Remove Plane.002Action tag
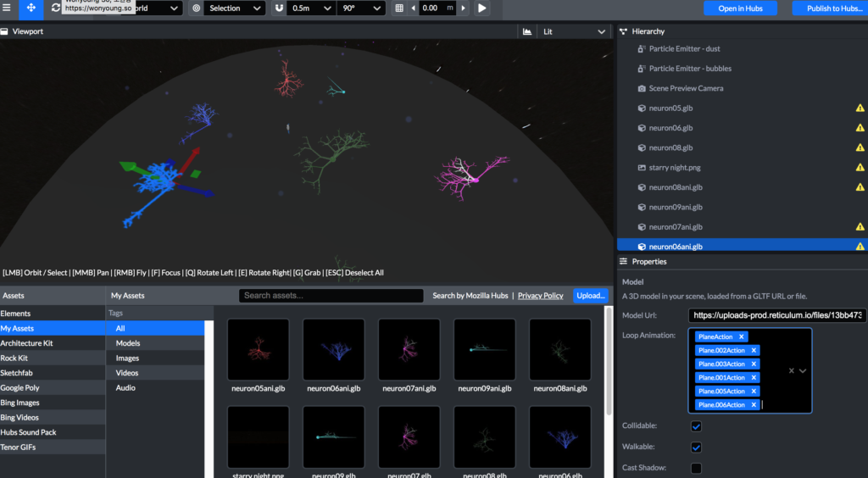This screenshot has width=868, height=478. click(754, 350)
